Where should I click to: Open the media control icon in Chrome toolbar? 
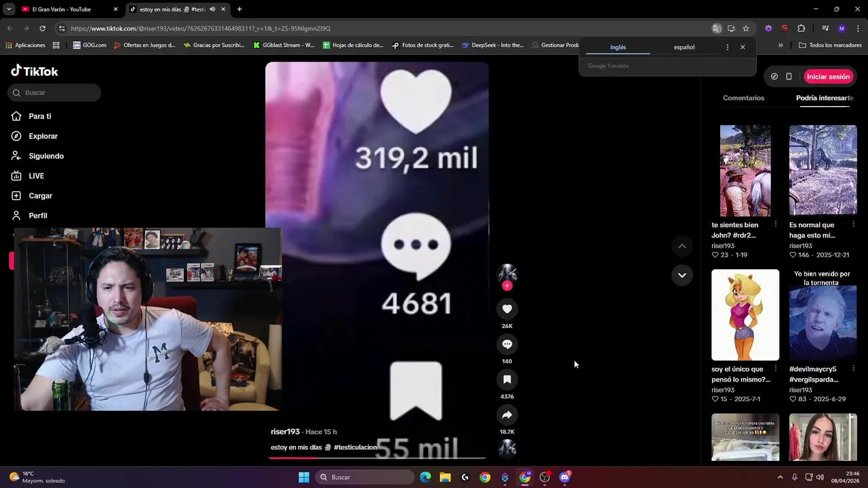point(825,28)
